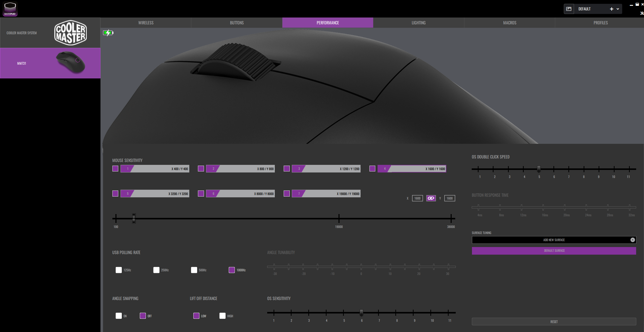644x332 pixels.
Task: Expand the DEFAULT profile dropdown chevron
Action: (x=618, y=9)
